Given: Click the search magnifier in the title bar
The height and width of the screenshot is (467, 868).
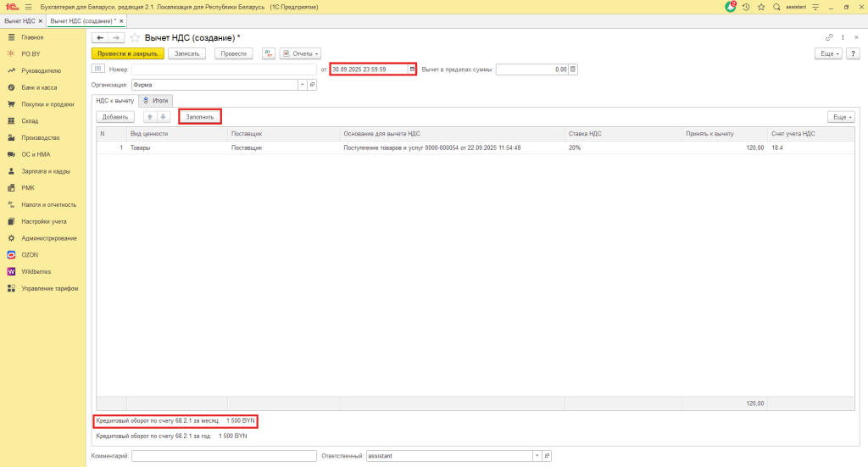Looking at the screenshot, I should tap(775, 6).
